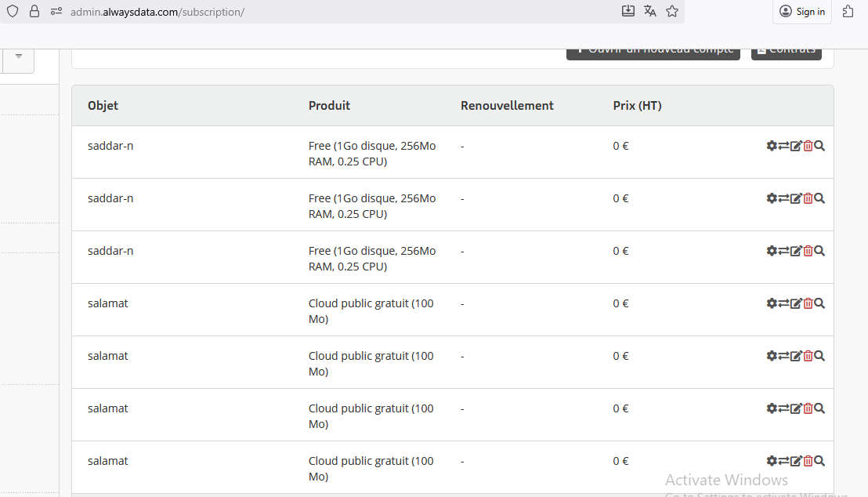868x497 pixels.
Task: Click the Contrats button
Action: pyautogui.click(x=787, y=51)
